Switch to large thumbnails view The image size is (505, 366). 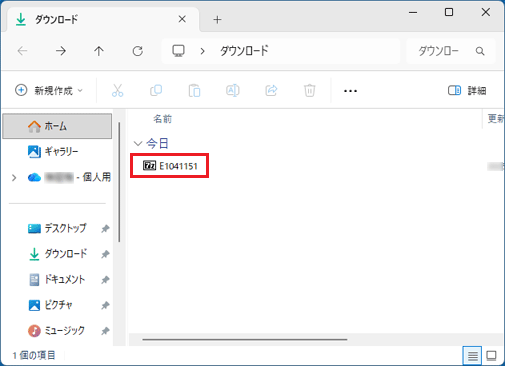491,356
